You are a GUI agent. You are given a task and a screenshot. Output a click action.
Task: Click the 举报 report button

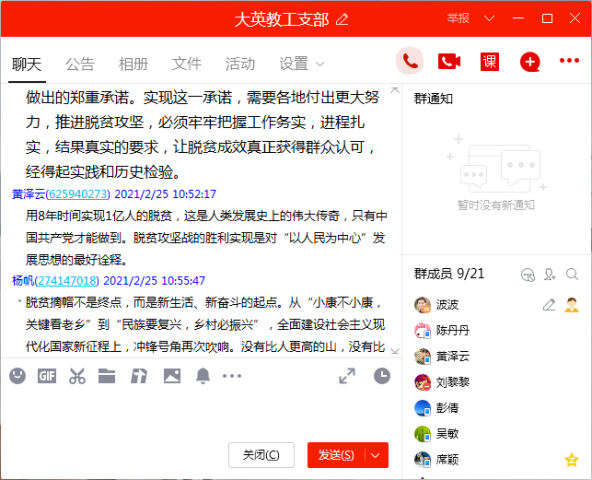point(458,18)
